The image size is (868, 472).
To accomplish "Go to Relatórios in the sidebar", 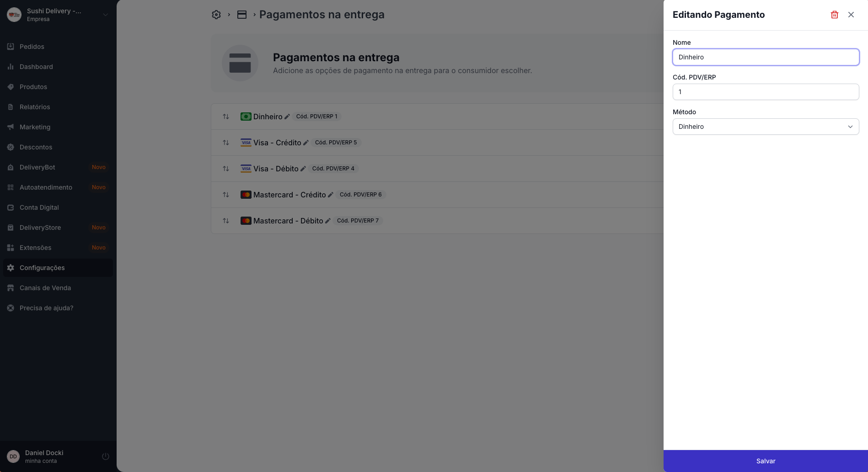I will point(35,107).
